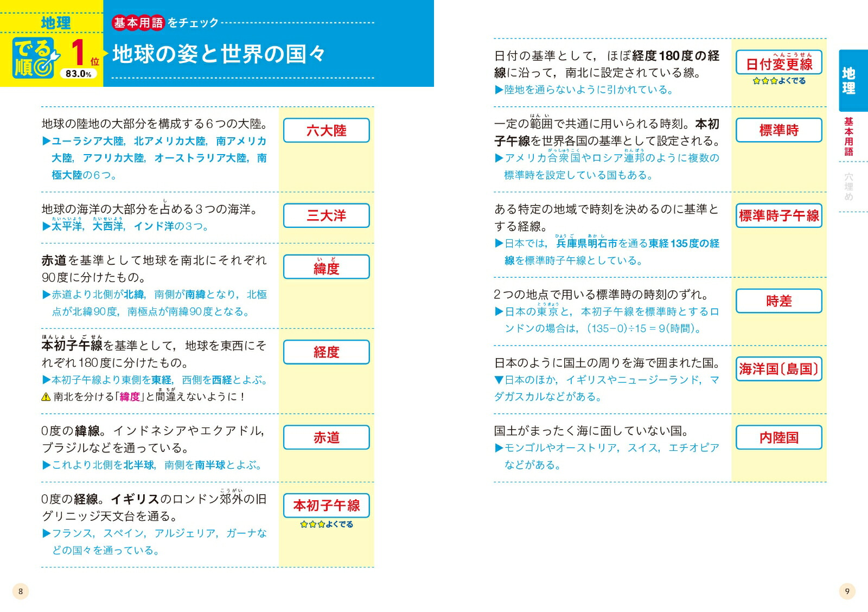The width and height of the screenshot is (868, 612).
Task: Click the text ある特定の地域で時刻を決めるのに基準と
Action: click(x=607, y=209)
